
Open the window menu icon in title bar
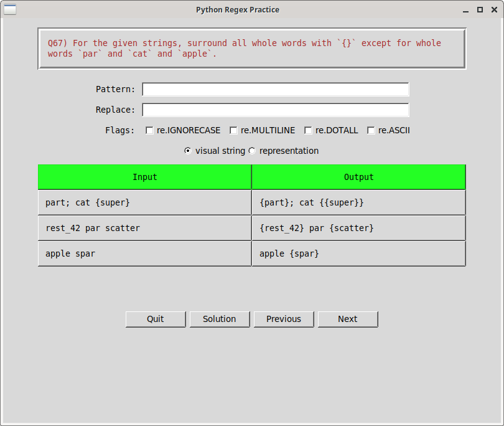coord(9,9)
